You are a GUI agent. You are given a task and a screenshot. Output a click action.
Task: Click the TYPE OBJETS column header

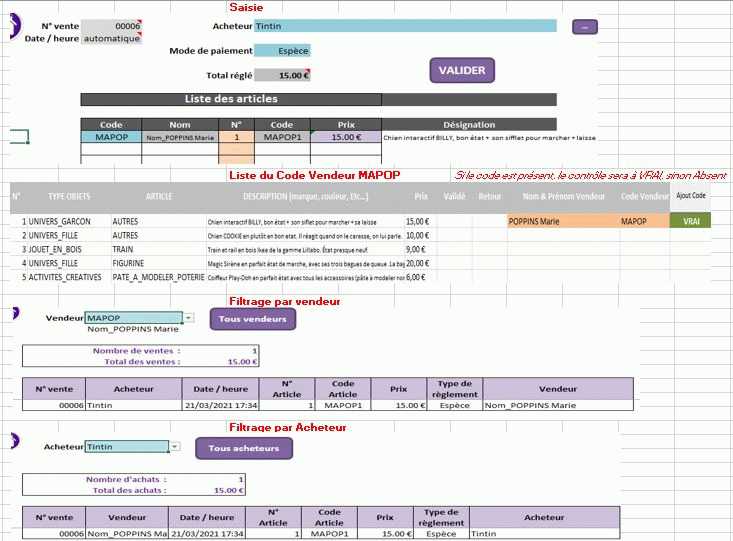point(69,196)
